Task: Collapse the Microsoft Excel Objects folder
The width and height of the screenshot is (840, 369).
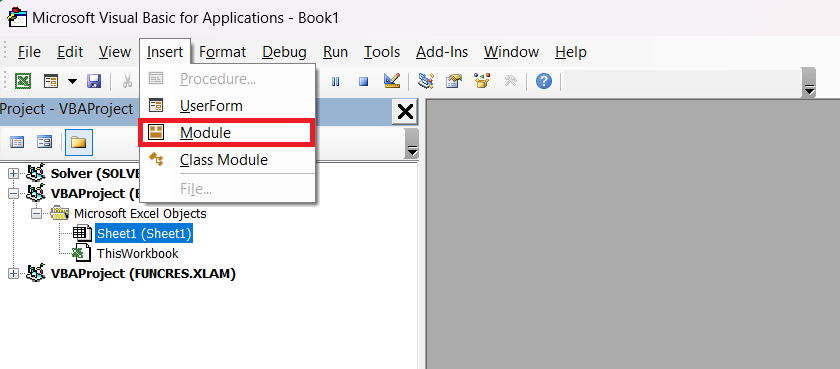Action: coord(36,213)
